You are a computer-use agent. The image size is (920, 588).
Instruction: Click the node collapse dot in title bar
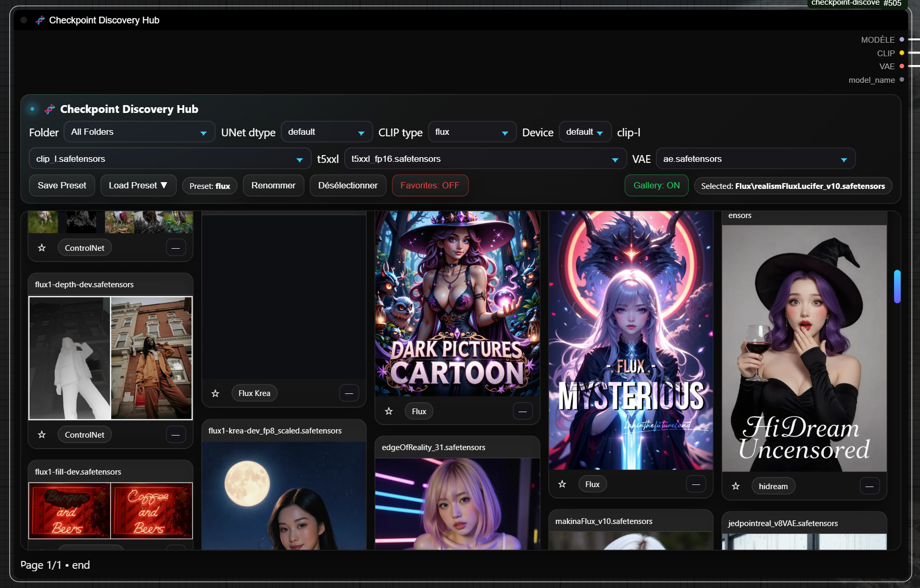(24, 20)
